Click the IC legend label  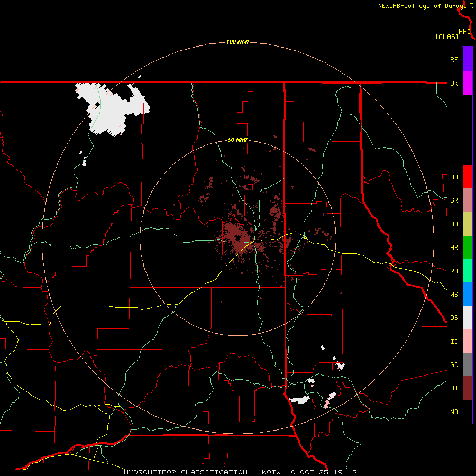[454, 342]
